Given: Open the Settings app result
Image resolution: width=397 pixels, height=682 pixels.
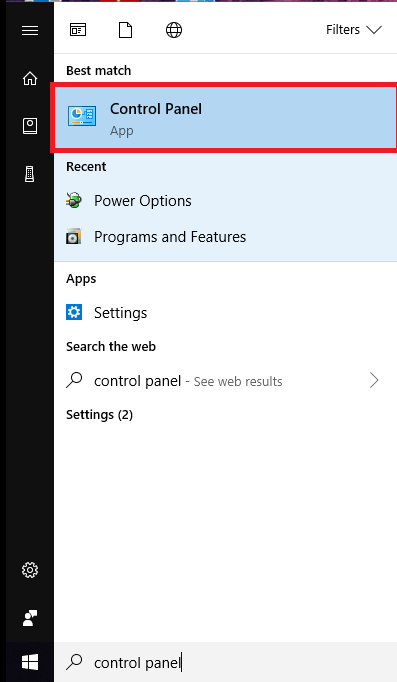Looking at the screenshot, I should coord(225,312).
